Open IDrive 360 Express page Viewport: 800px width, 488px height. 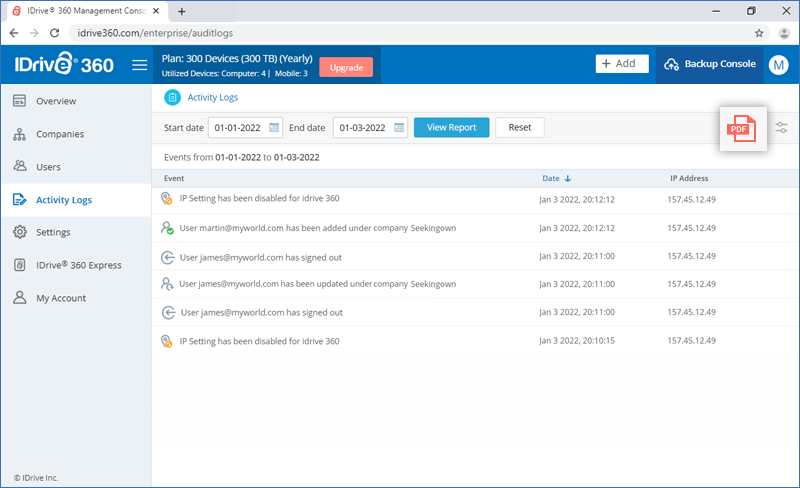pos(77,265)
